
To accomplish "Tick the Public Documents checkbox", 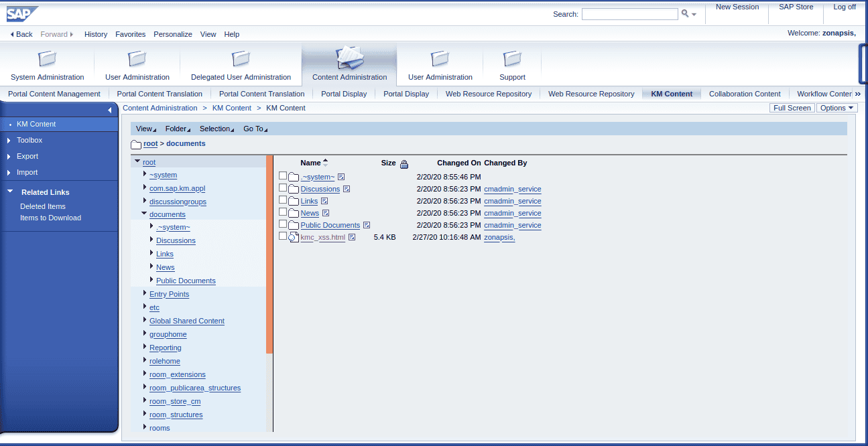I will coord(283,224).
